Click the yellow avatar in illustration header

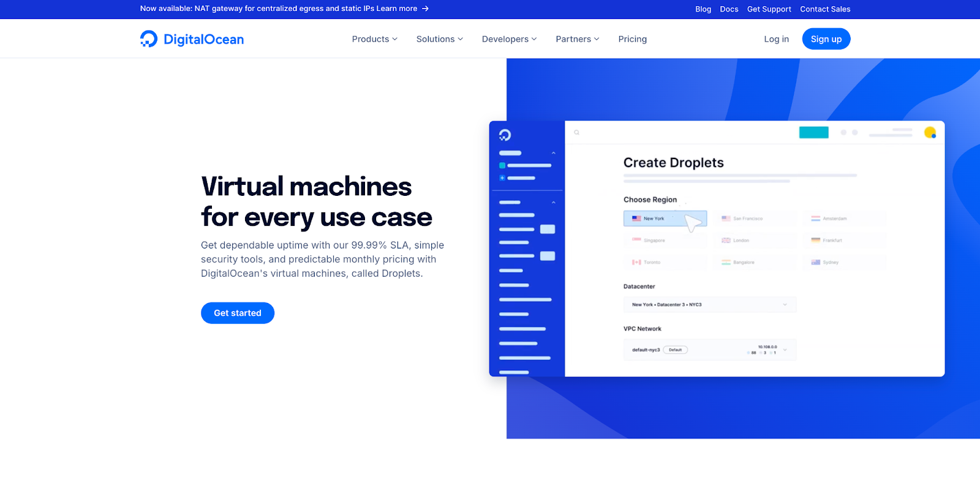(930, 132)
